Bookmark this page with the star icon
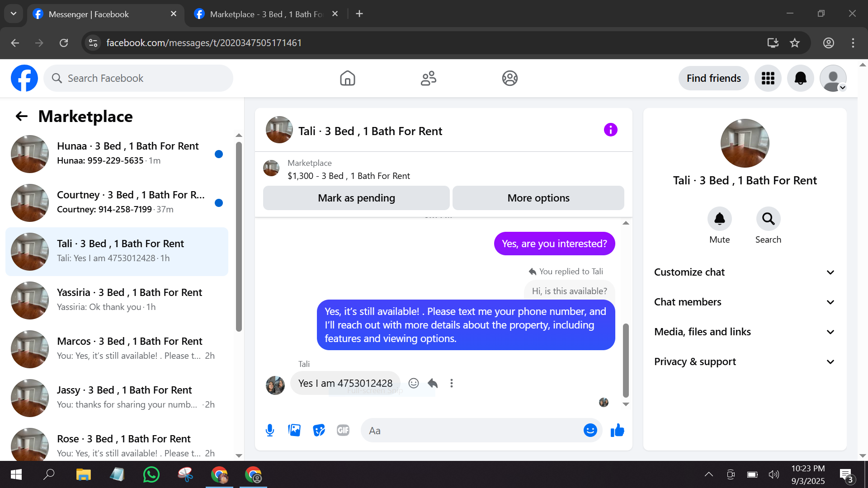The height and width of the screenshot is (488, 868). [795, 43]
